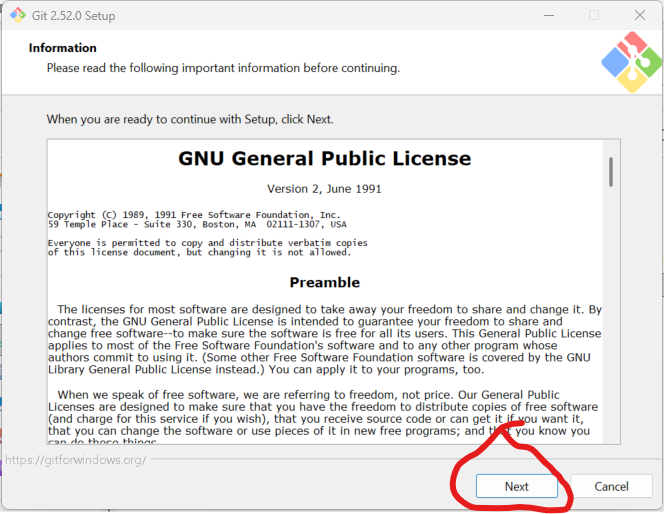
Task: Click the 'Preamble' heading
Action: [325, 282]
